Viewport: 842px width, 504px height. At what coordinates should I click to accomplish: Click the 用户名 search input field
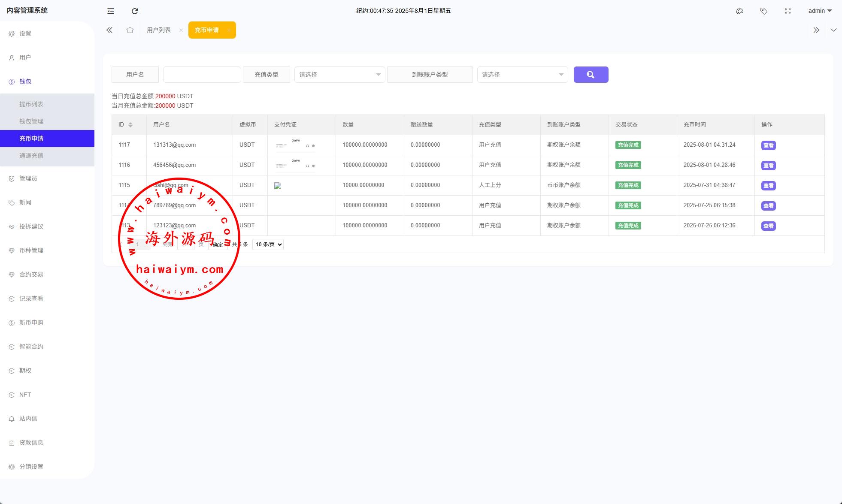coord(202,75)
